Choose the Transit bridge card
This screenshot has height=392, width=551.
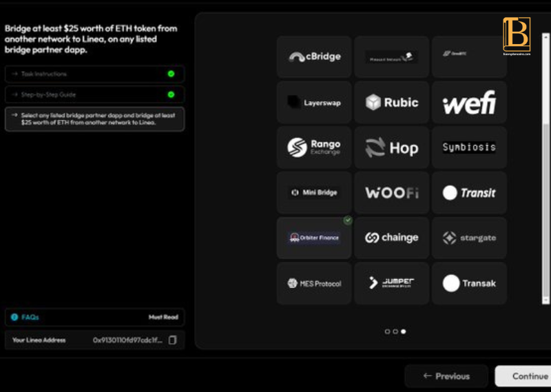click(x=469, y=193)
